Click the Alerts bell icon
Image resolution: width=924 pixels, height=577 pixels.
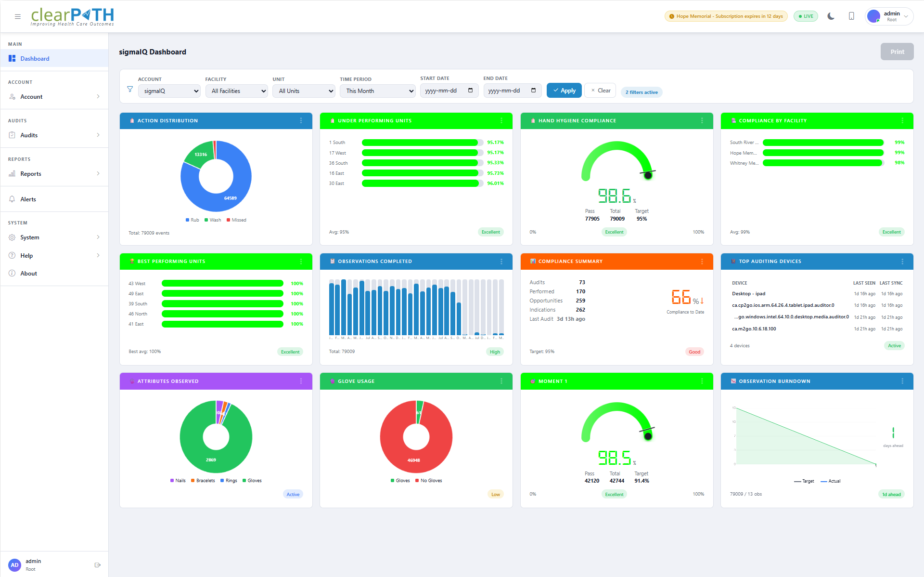12,199
